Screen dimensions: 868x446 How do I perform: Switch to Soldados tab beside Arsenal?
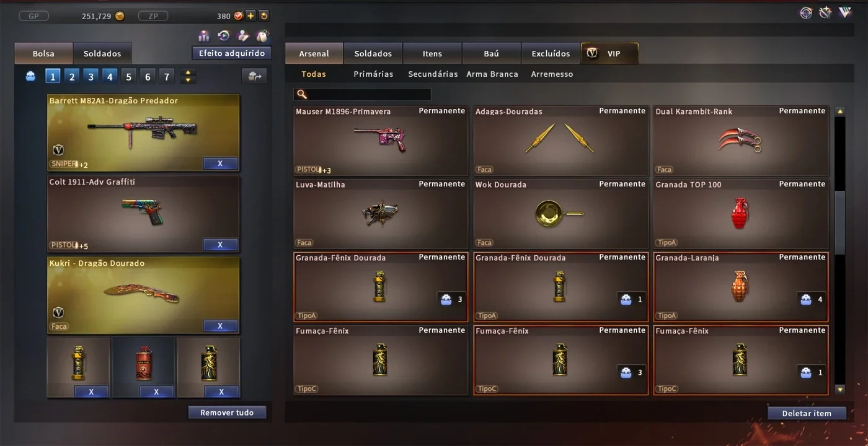pyautogui.click(x=373, y=53)
